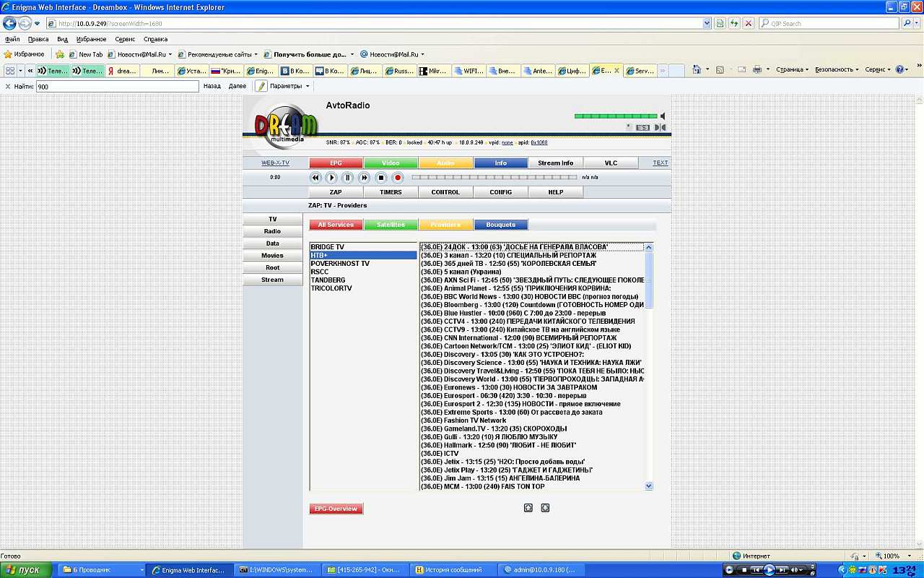Follow the apid 0x1068 link

click(539, 142)
